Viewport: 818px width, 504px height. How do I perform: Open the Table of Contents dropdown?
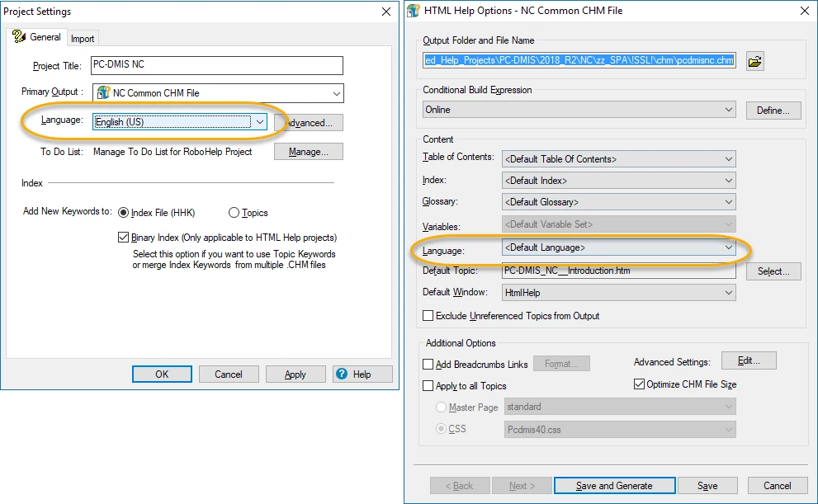click(x=619, y=159)
